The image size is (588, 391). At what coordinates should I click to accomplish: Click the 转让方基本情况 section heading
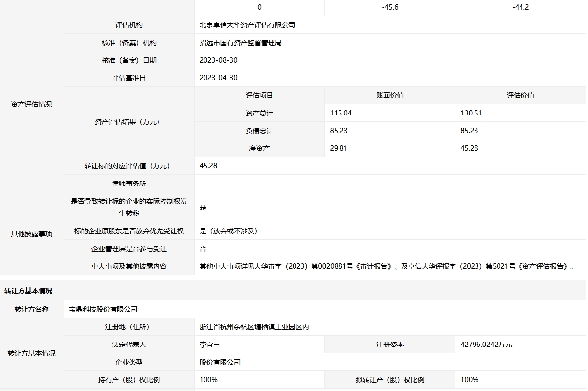coord(28,291)
